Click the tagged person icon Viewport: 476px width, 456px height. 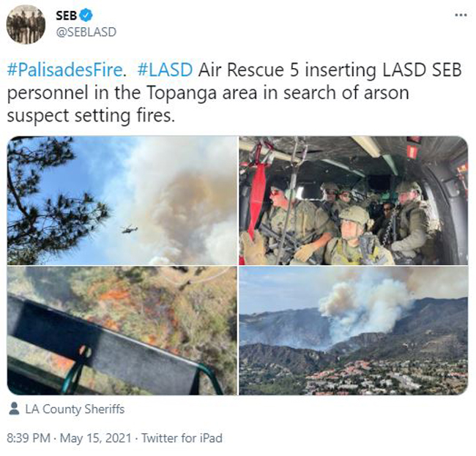[14, 408]
